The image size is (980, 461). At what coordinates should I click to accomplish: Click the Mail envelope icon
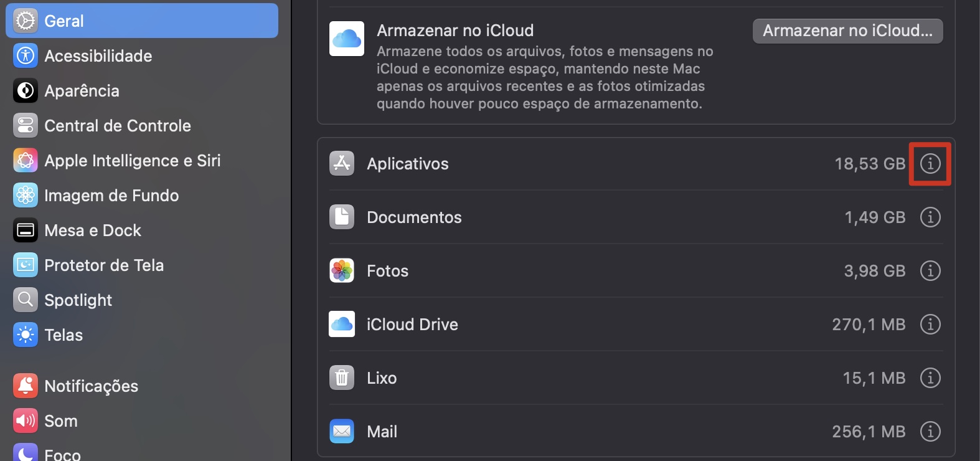(x=342, y=431)
